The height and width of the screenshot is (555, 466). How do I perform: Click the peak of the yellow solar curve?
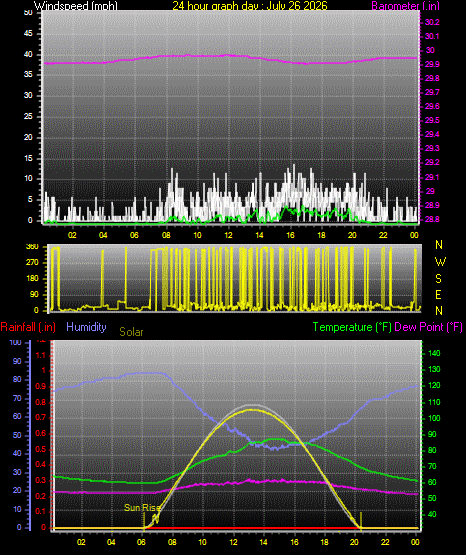pyautogui.click(x=252, y=410)
